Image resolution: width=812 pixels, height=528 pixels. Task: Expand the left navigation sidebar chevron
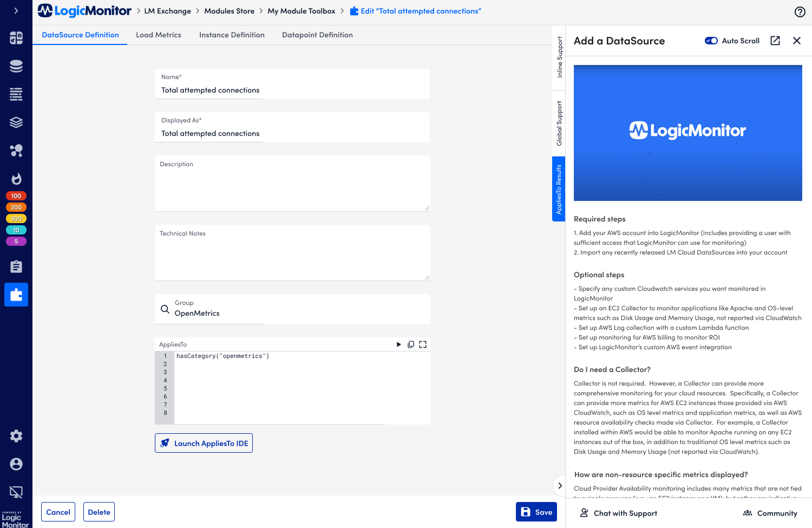click(x=16, y=11)
